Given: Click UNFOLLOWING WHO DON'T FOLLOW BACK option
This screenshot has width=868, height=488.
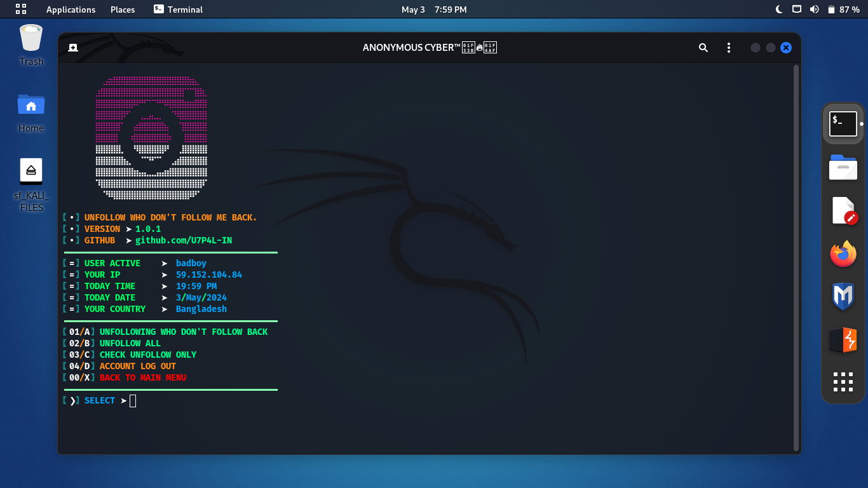Looking at the screenshot, I should click(184, 332).
